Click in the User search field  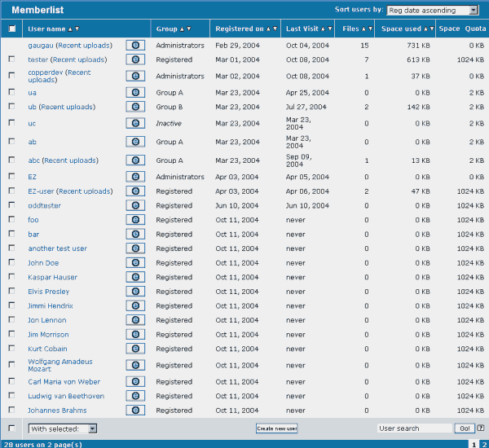coord(414,428)
